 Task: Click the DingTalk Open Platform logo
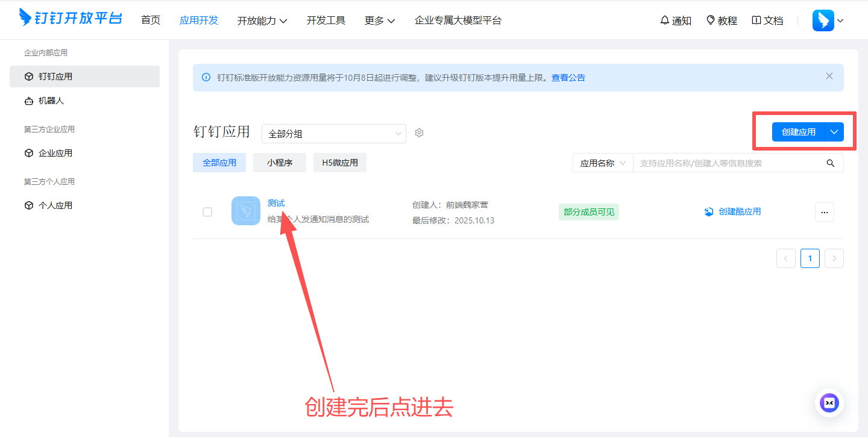[71, 18]
